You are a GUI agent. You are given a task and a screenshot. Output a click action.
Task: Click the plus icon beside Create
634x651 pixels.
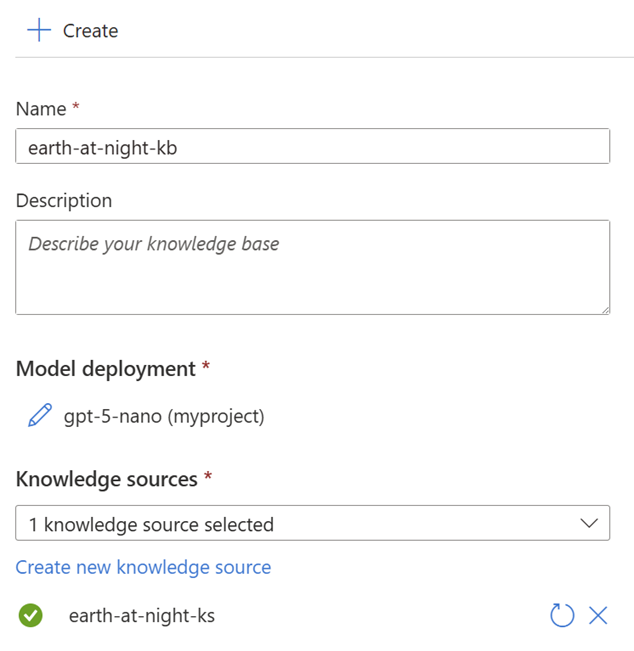(x=39, y=30)
